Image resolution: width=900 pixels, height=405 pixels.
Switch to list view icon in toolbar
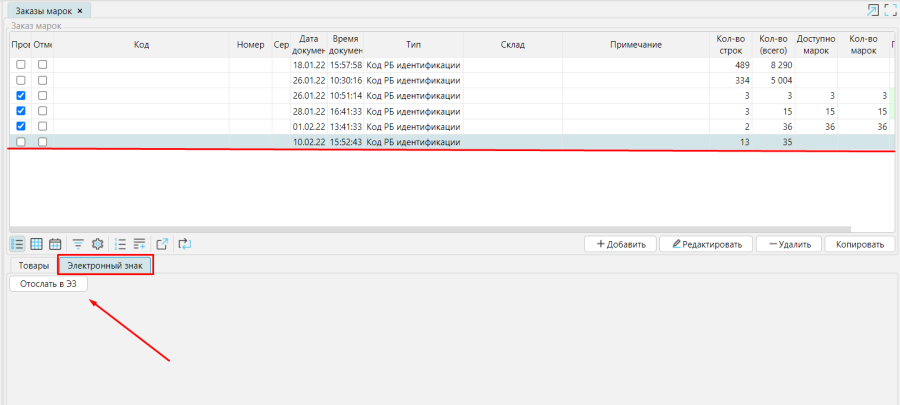18,243
